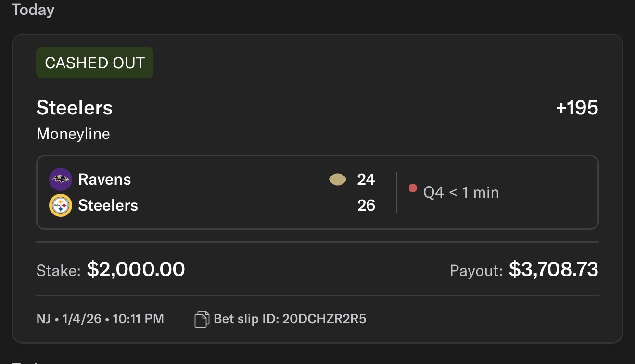Click the red live game dot
This screenshot has width=635, height=364.
(x=412, y=188)
